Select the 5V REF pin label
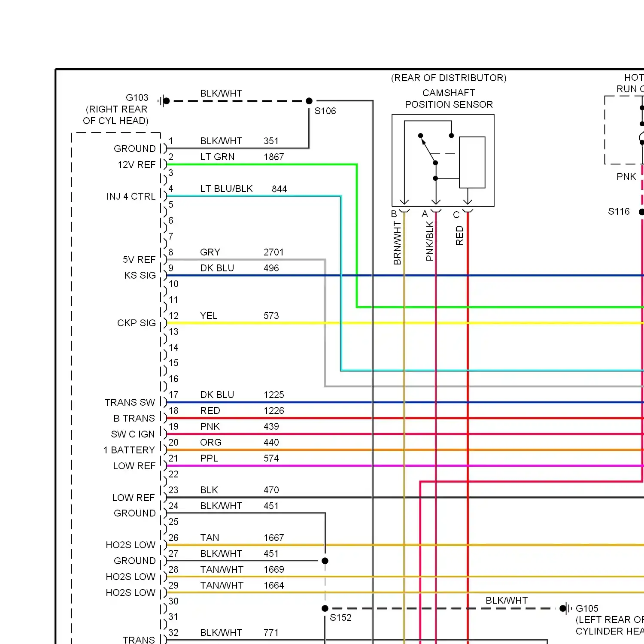This screenshot has width=644, height=644. [x=139, y=259]
